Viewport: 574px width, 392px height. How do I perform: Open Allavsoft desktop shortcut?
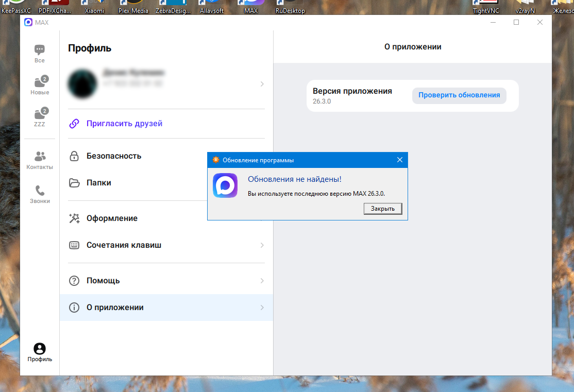pyautogui.click(x=212, y=7)
